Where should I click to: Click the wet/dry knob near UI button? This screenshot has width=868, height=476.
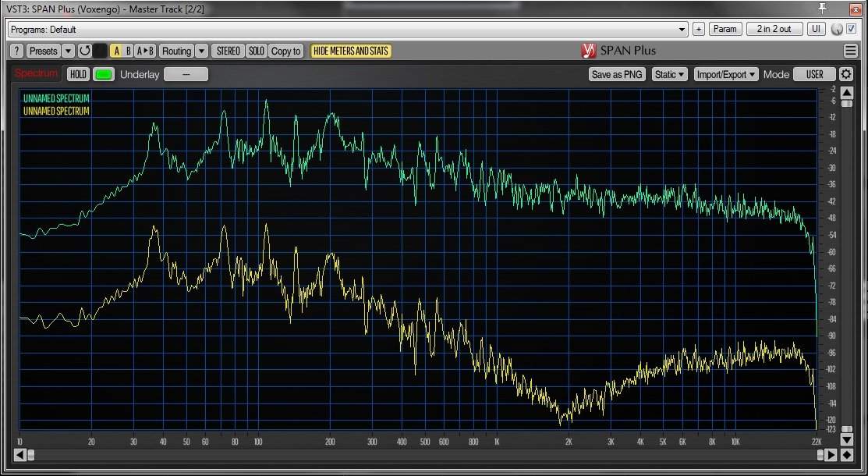pos(837,29)
